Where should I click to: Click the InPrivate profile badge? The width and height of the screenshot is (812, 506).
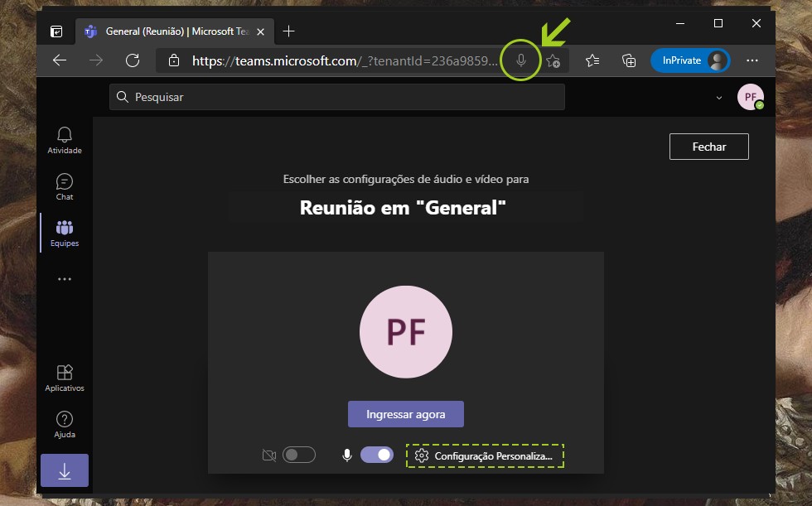pyautogui.click(x=690, y=60)
